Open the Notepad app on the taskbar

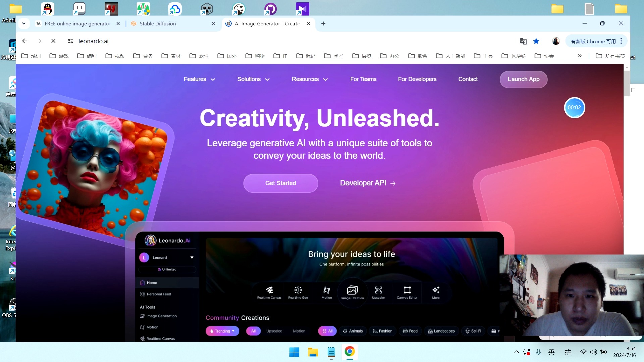tap(331, 352)
